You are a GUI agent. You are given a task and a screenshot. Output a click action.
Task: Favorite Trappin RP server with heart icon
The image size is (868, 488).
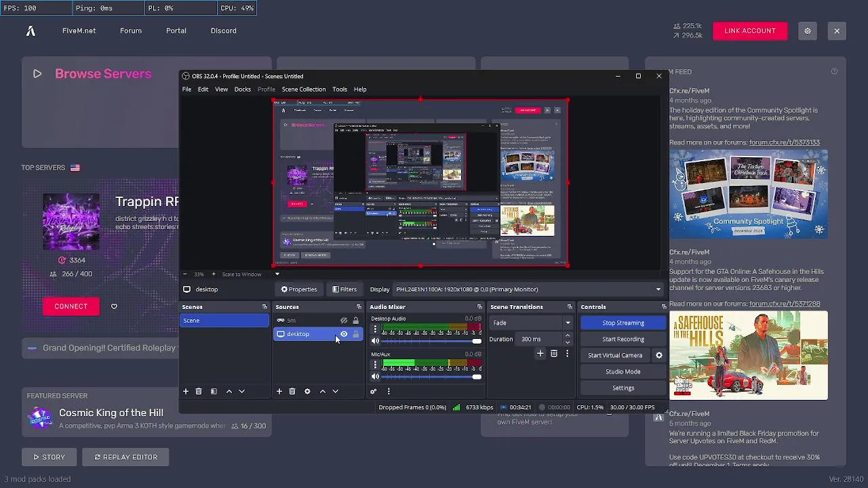[x=114, y=306]
